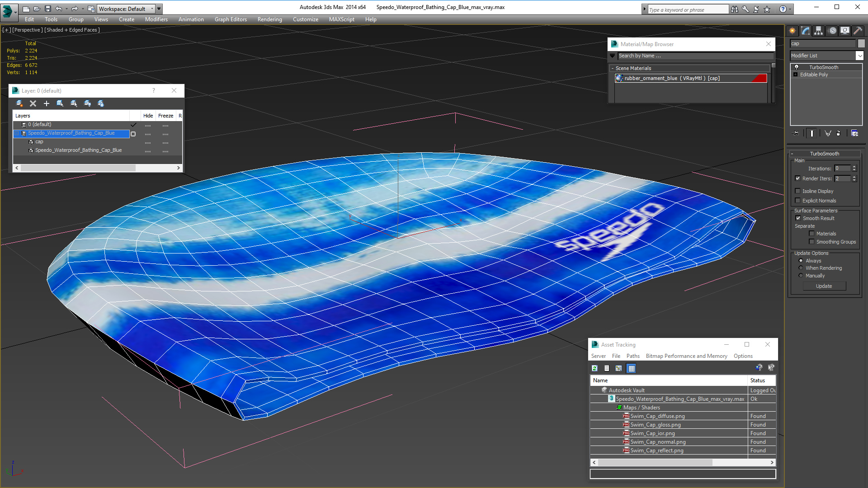The height and width of the screenshot is (488, 868).
Task: Enable Separate by Smoothing Groups checkbox
Action: pos(812,242)
